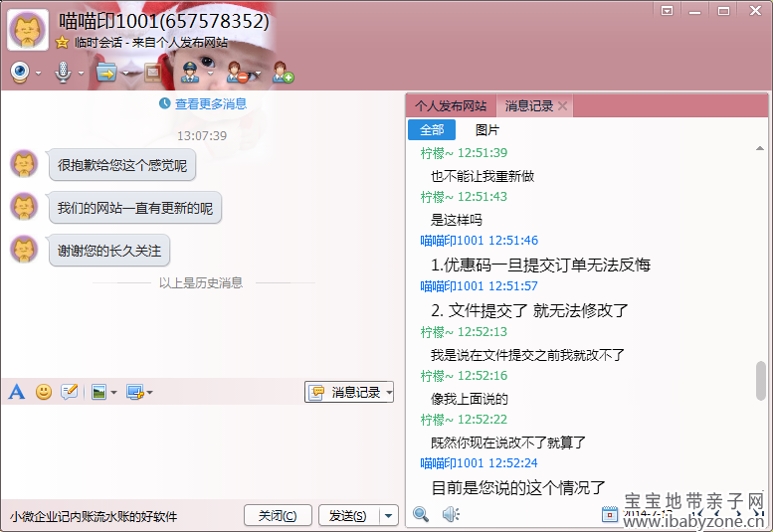Click the ad link 小微企业记内账流水账的好软件
Image resolution: width=773 pixels, height=532 pixels.
(94, 517)
